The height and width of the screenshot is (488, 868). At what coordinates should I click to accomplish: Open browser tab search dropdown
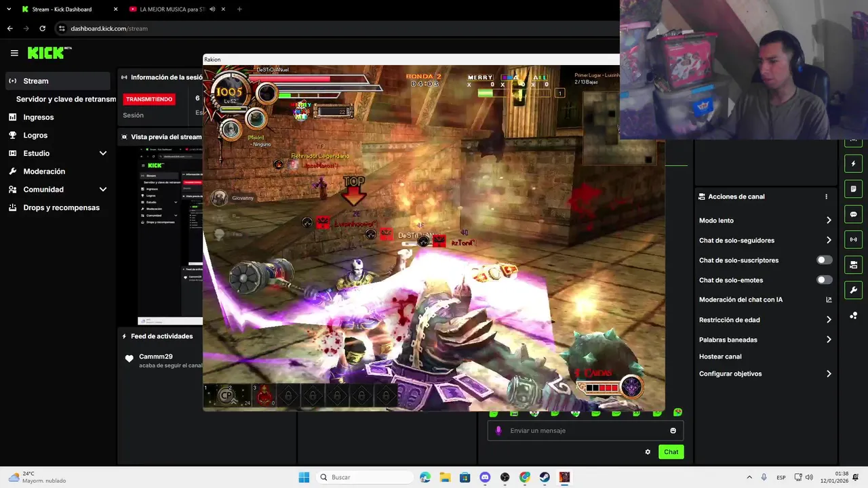[9, 9]
